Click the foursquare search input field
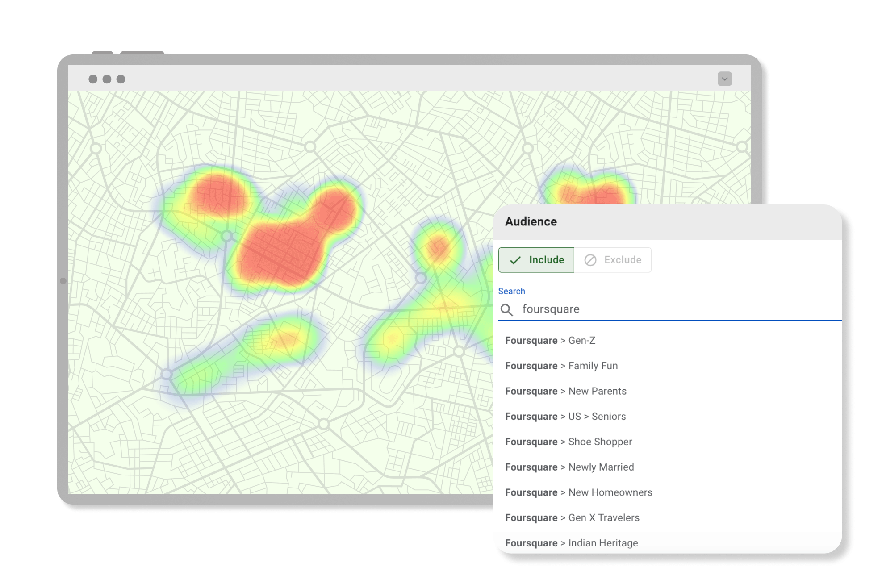Viewport: 882px width, 588px height. click(x=670, y=309)
